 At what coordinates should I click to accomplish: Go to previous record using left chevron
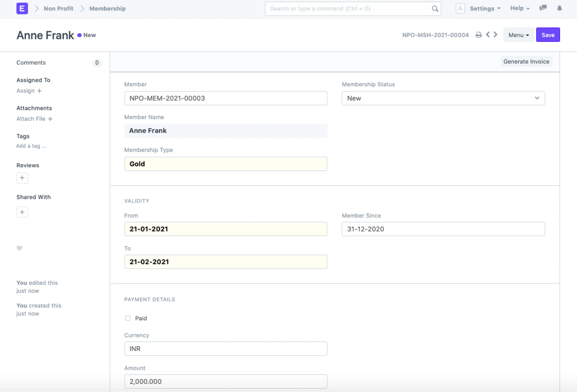pyautogui.click(x=487, y=35)
